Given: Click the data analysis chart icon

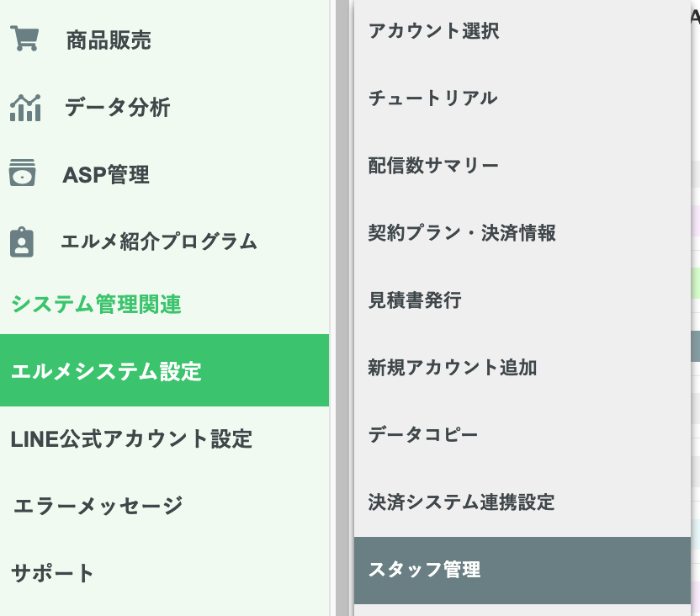Looking at the screenshot, I should click(24, 108).
